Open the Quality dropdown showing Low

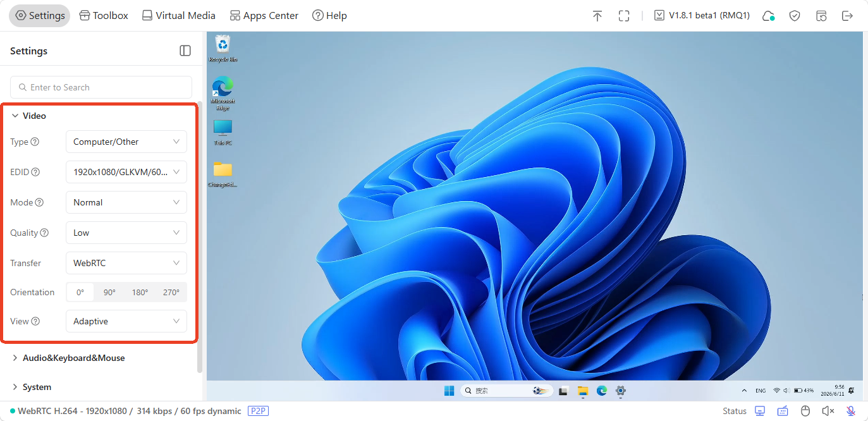pyautogui.click(x=126, y=233)
